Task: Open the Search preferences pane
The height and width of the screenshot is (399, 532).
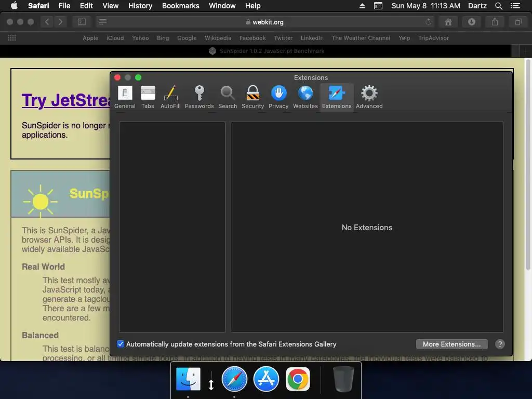Action: pyautogui.click(x=228, y=97)
